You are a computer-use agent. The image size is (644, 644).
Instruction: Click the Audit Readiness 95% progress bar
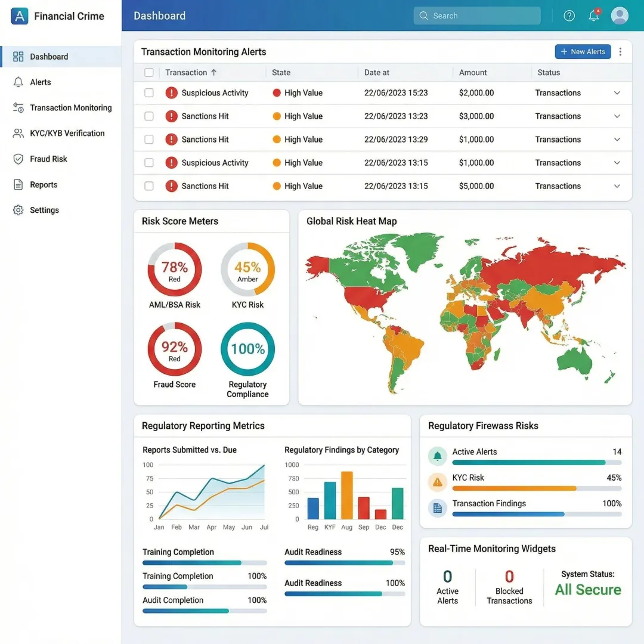click(x=345, y=563)
